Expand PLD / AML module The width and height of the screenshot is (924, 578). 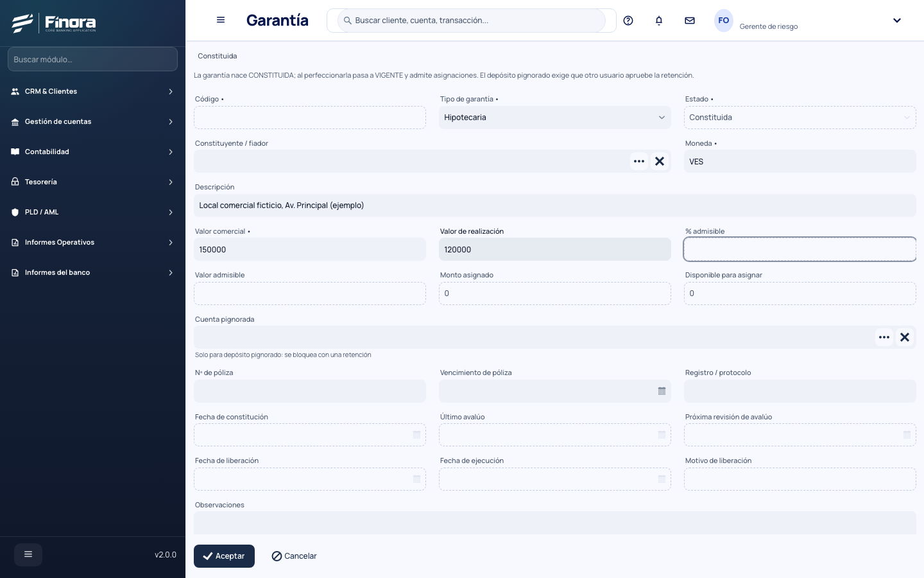point(92,212)
